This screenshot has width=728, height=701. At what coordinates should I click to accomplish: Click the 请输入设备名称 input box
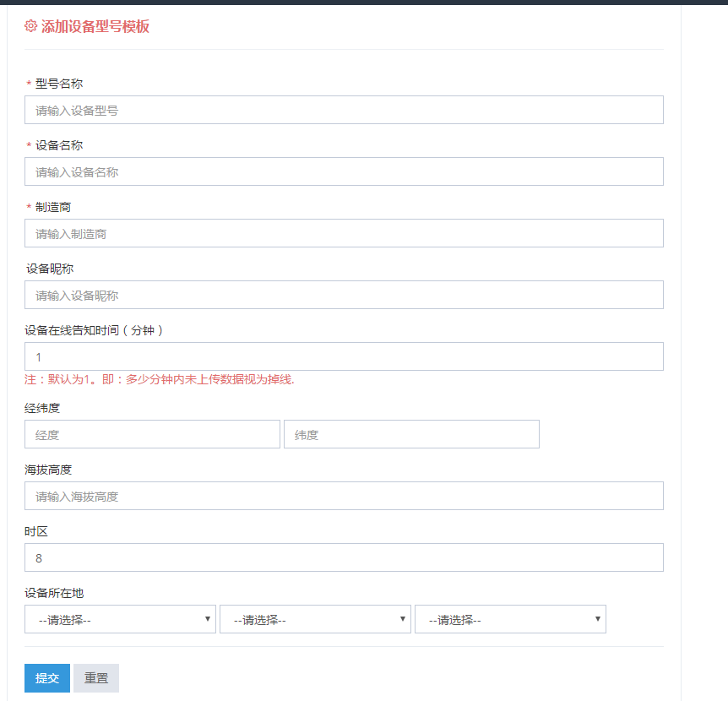344,171
